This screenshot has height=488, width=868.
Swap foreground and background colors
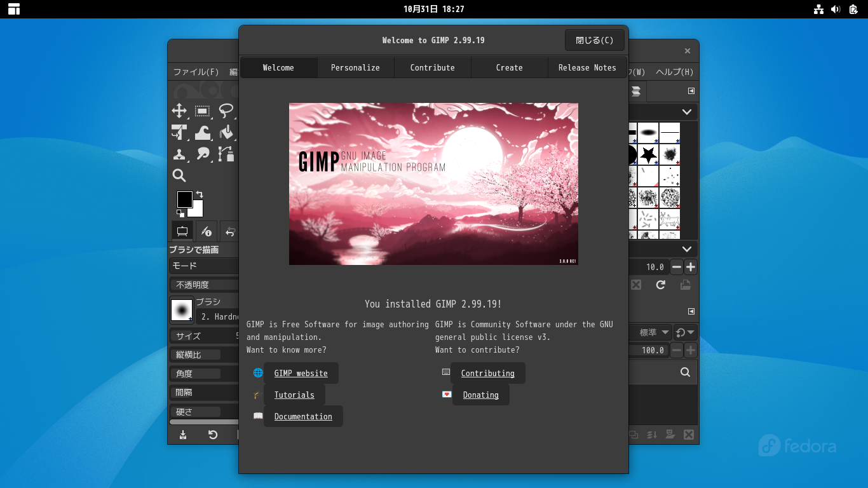199,194
